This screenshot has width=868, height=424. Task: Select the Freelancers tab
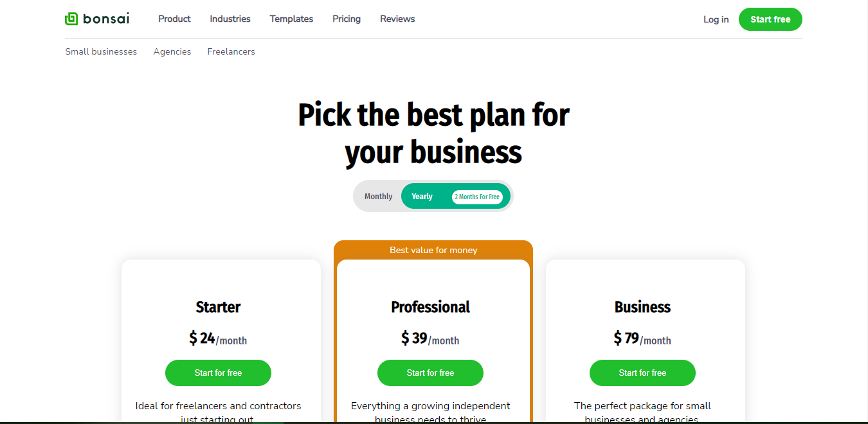tap(231, 51)
